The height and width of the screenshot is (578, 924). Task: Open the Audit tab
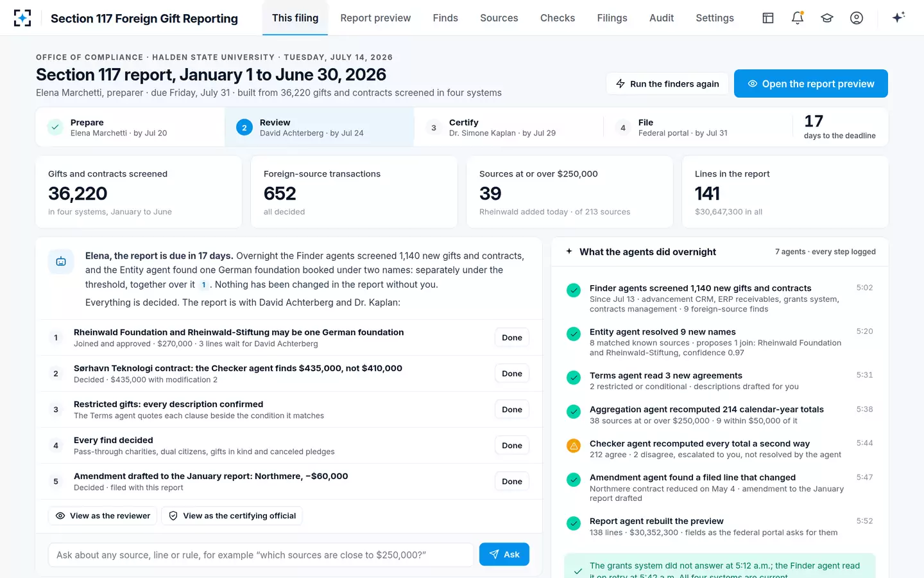(x=662, y=18)
